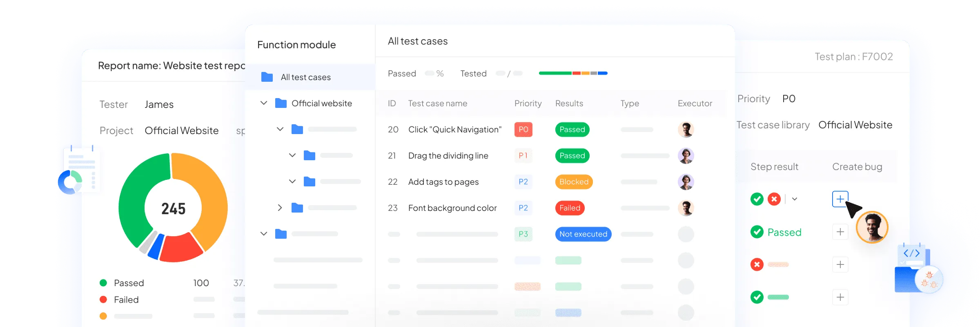Open the Drag the dividing line test case
Image resolution: width=980 pixels, height=327 pixels.
448,156
